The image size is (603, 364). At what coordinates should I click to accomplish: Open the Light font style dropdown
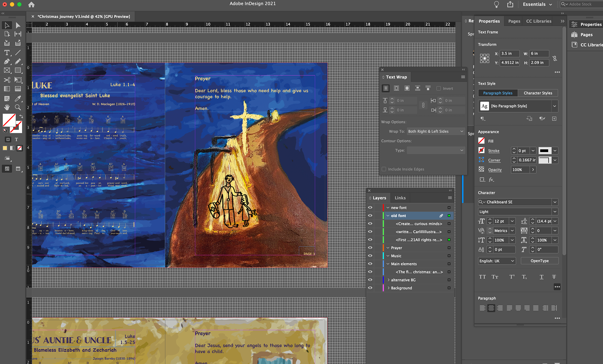click(555, 212)
